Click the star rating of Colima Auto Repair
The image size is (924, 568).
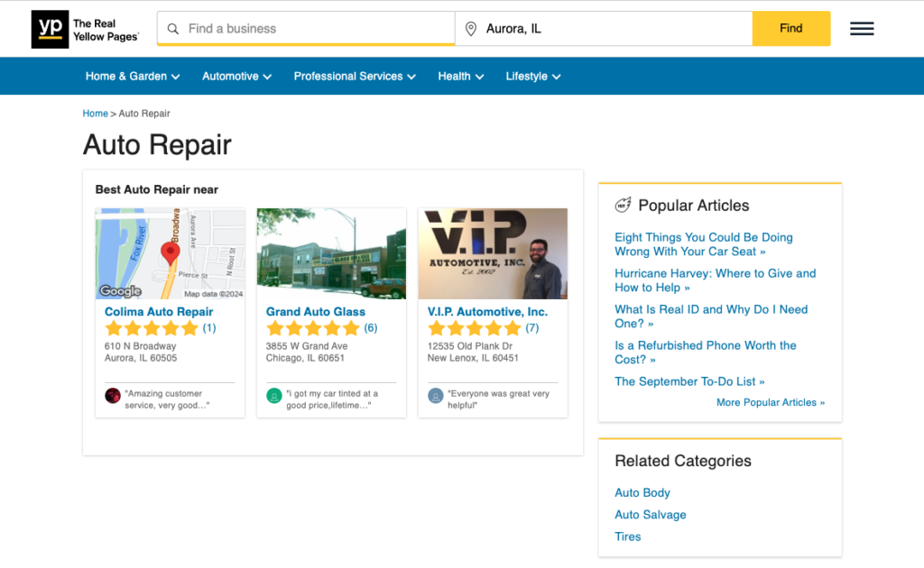(x=152, y=328)
